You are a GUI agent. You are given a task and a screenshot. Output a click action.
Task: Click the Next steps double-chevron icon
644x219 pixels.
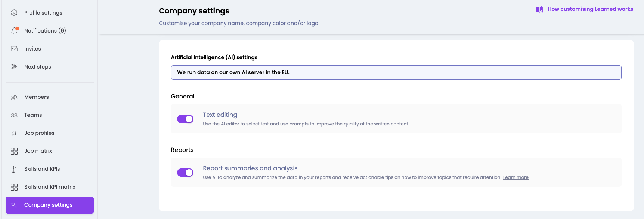[x=14, y=67]
